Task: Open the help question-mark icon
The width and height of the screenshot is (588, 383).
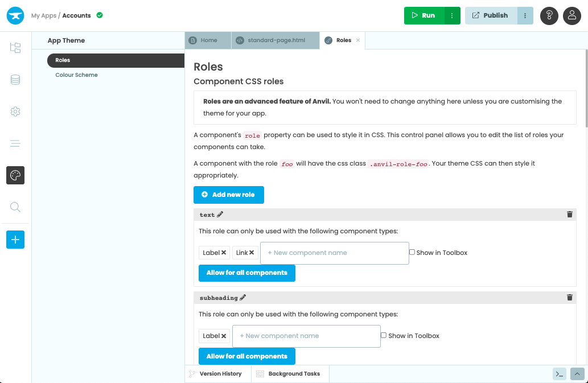Action: [x=549, y=15]
